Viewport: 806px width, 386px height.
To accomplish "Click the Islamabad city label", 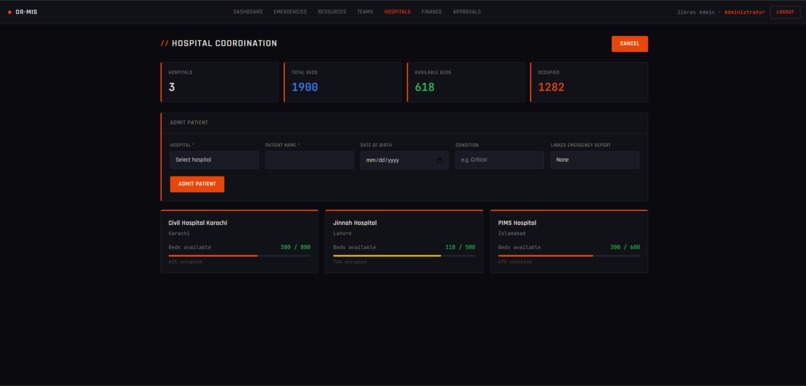I will point(512,233).
